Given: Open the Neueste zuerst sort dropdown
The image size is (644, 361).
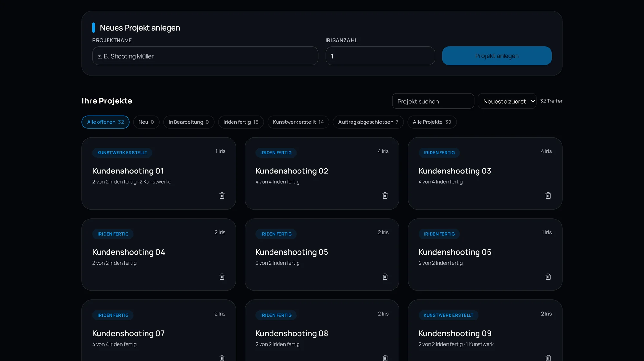Looking at the screenshot, I should point(507,101).
